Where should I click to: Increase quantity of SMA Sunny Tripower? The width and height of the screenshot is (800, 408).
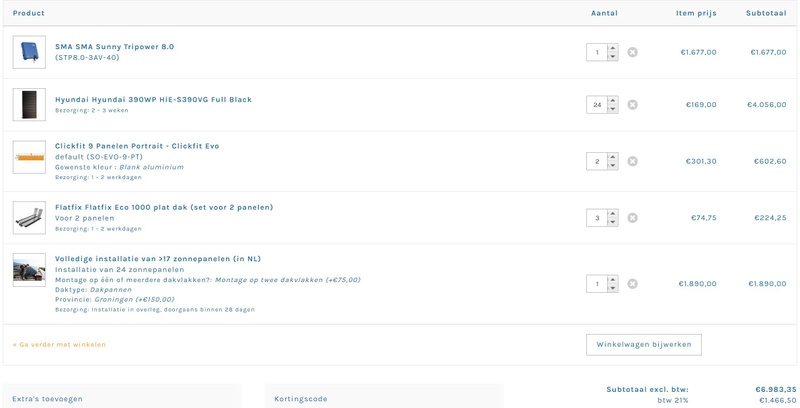point(612,48)
